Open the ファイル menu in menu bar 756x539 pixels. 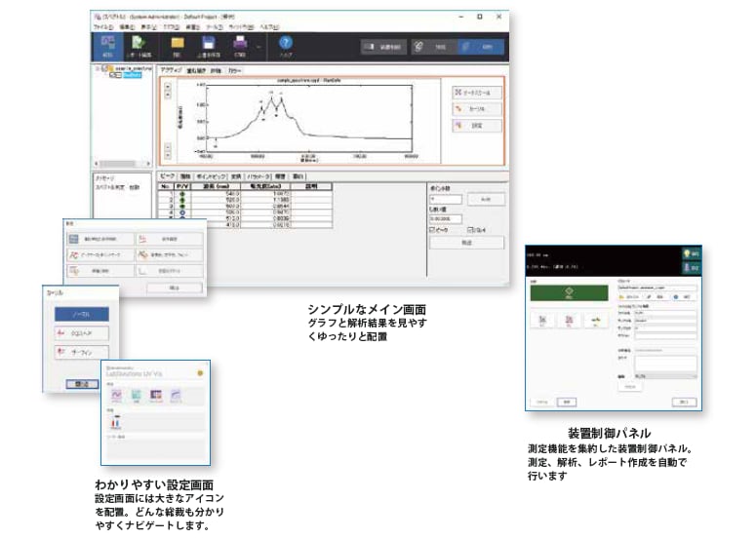click(x=103, y=27)
